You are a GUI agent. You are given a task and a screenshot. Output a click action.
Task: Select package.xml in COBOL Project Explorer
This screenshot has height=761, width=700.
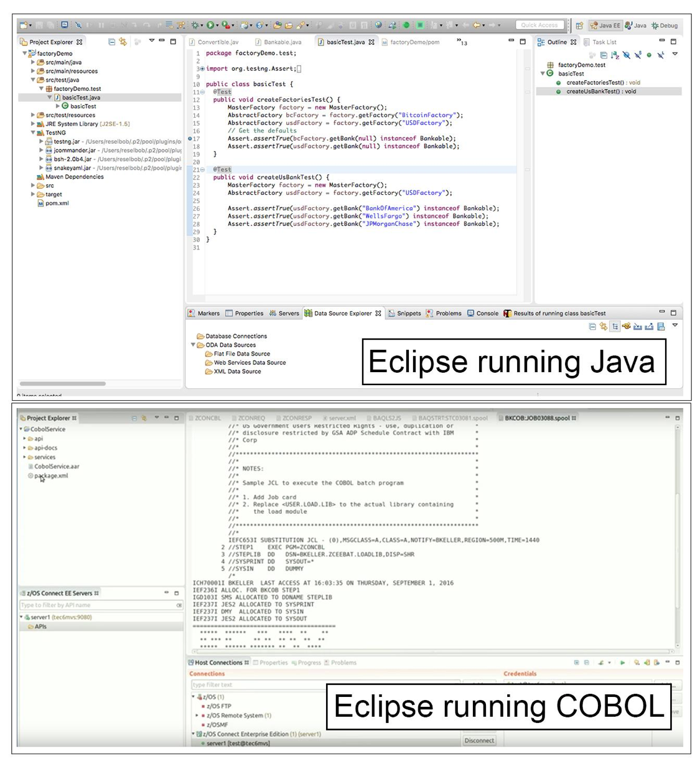point(48,475)
